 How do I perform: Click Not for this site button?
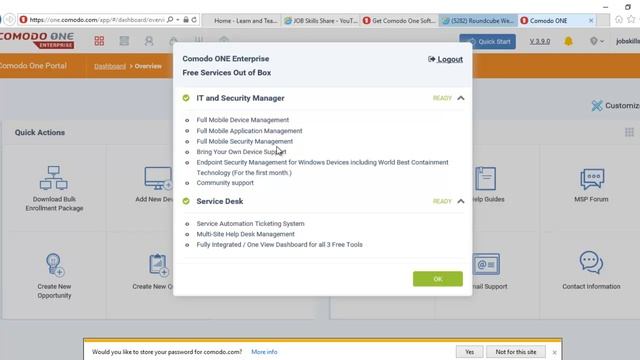pos(516,352)
